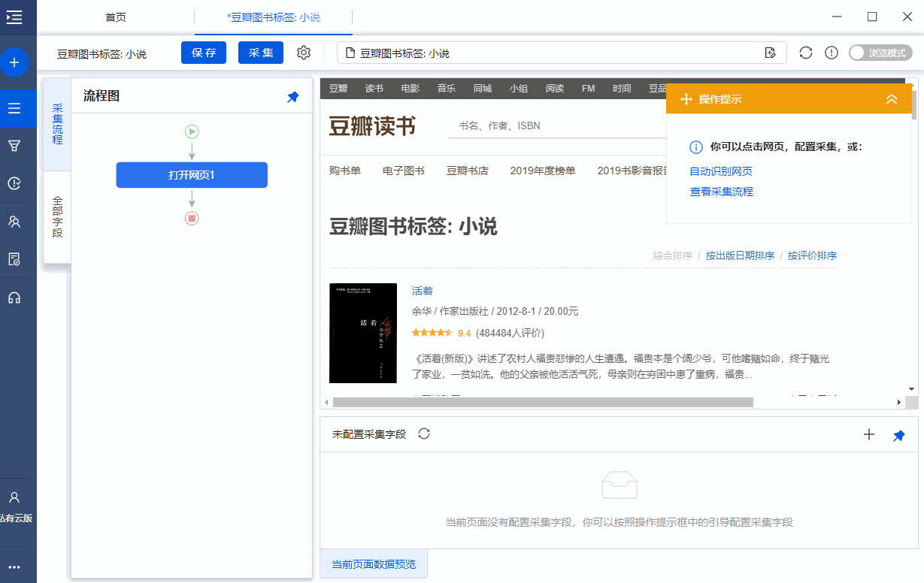Click 按出版日期排序 link
924x583 pixels.
(740, 255)
